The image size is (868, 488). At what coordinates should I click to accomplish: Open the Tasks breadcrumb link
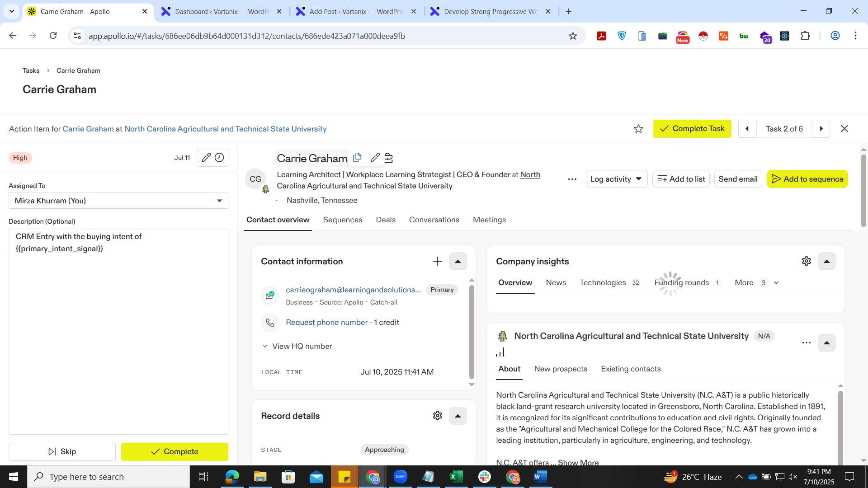click(x=31, y=70)
